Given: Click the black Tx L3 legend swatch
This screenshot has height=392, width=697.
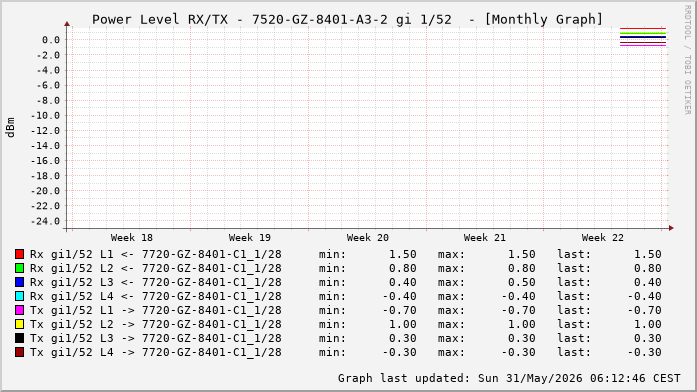Looking at the screenshot, I should (19, 338).
